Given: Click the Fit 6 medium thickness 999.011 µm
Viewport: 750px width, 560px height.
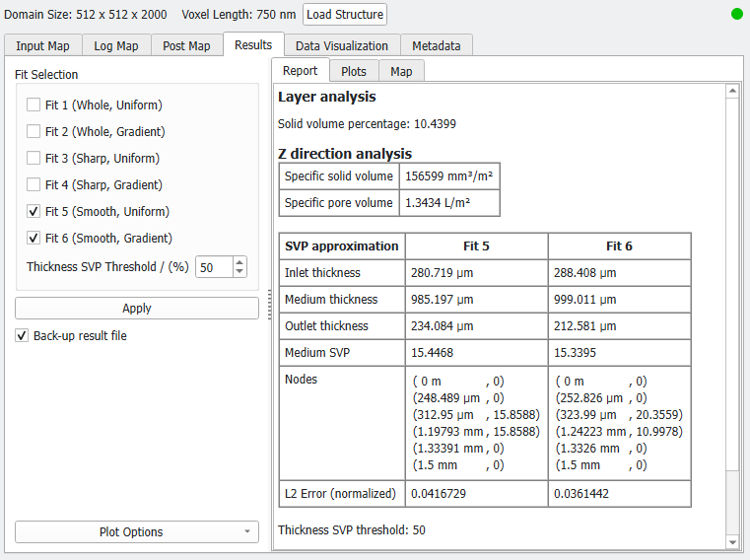Looking at the screenshot, I should (x=585, y=300).
